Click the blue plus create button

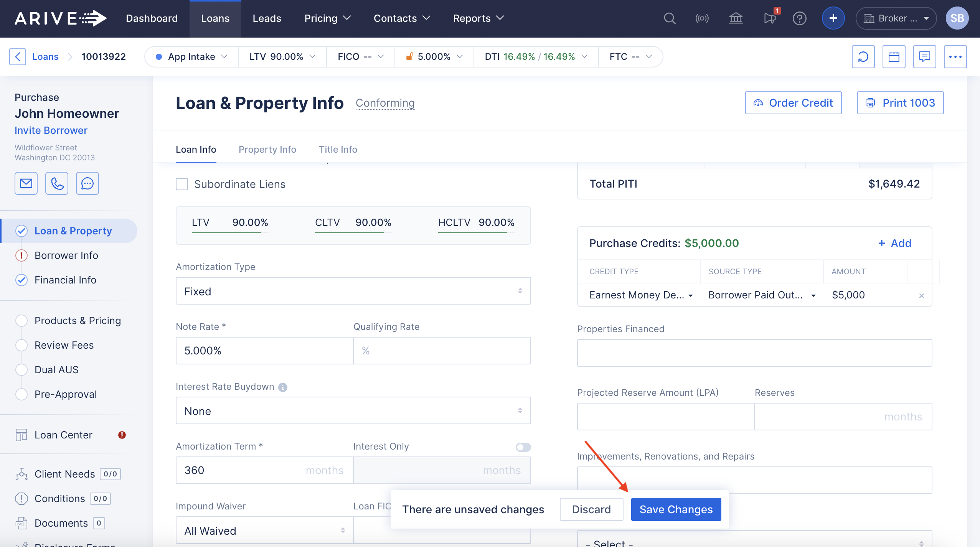(833, 18)
